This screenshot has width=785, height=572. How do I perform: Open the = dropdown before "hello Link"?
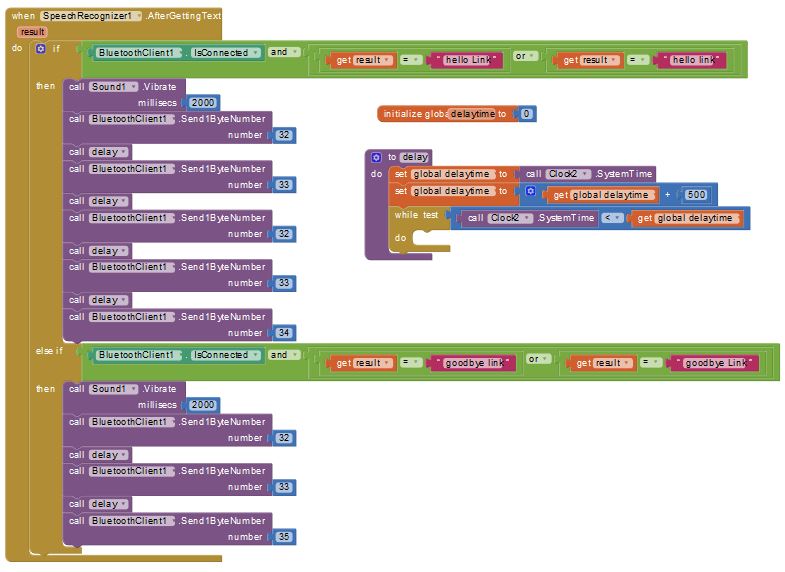[x=411, y=60]
